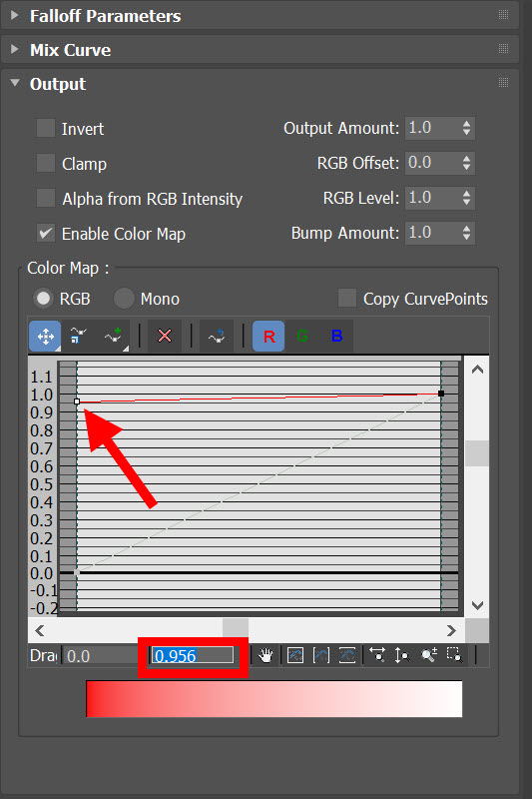The width and height of the screenshot is (532, 799).
Task: Click the curve graph's down scroll arrow
Action: click(x=477, y=605)
